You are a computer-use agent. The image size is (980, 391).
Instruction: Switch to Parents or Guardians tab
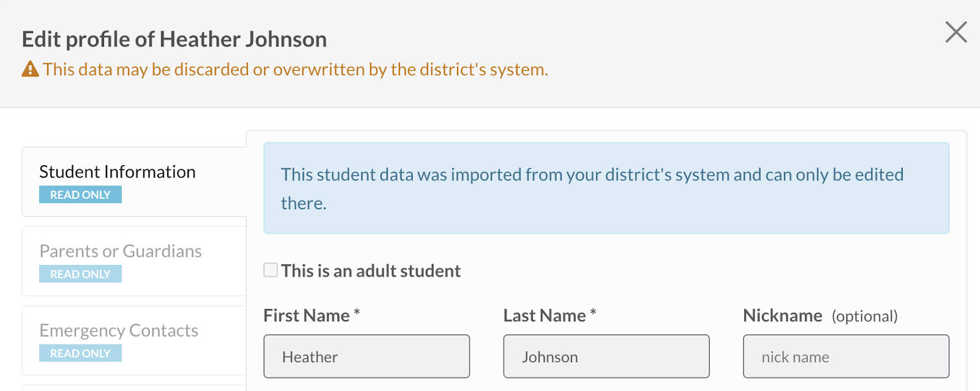[x=134, y=261]
